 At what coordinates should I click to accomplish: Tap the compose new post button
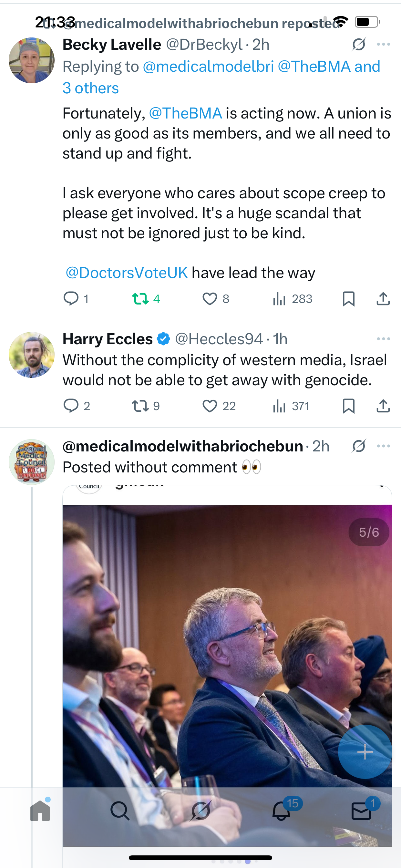(x=365, y=751)
